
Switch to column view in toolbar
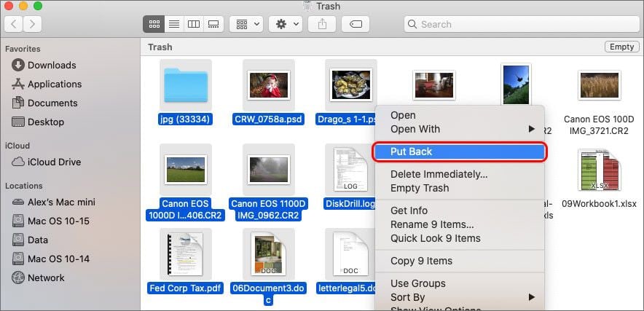(x=194, y=24)
